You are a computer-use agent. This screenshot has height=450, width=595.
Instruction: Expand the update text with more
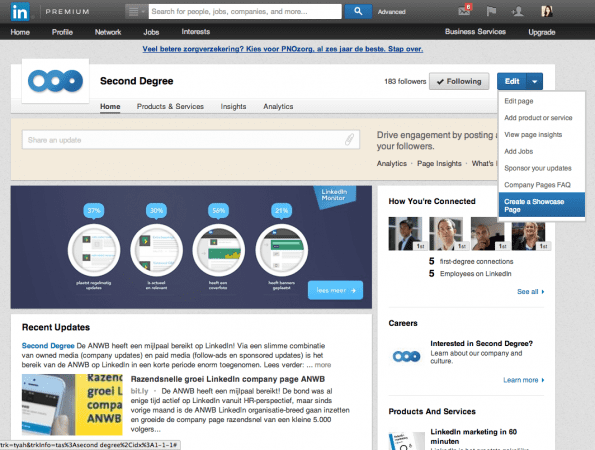point(323,365)
